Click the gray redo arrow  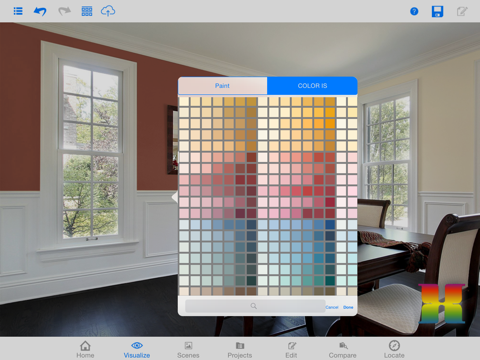pyautogui.click(x=64, y=11)
